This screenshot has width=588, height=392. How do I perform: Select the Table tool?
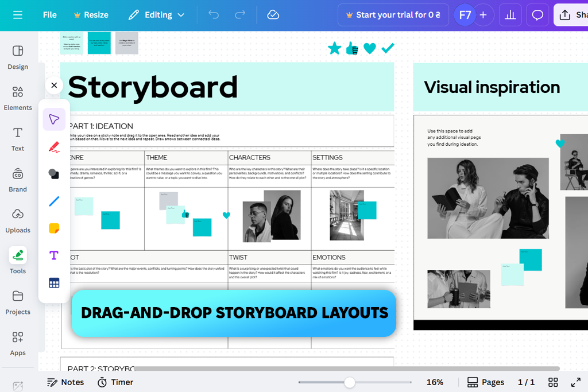(54, 283)
